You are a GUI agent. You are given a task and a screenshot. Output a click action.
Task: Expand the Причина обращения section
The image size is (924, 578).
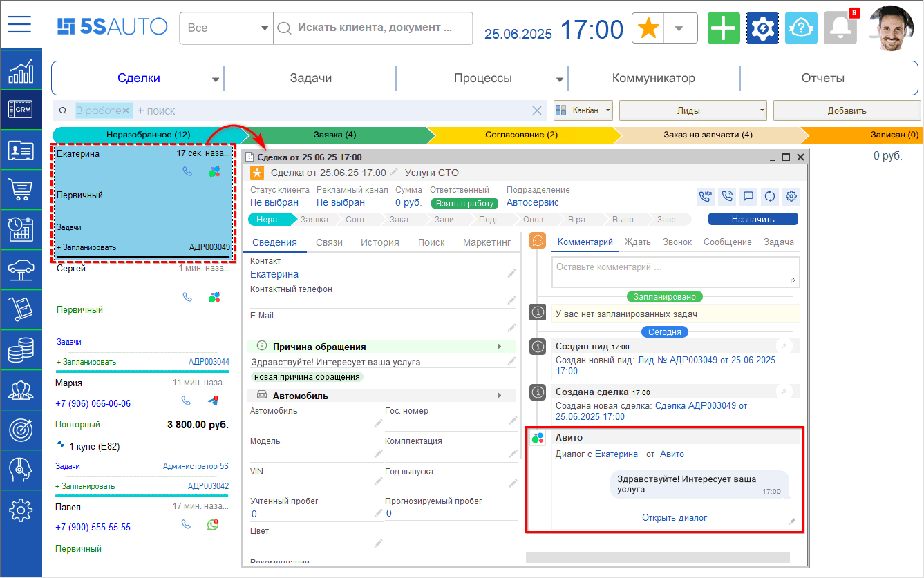coord(499,347)
